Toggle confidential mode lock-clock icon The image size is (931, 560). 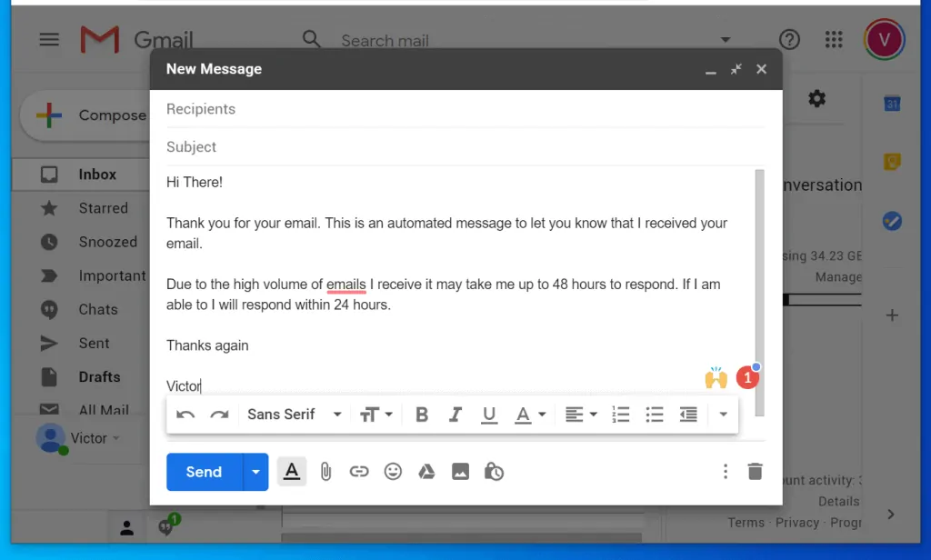[494, 472]
